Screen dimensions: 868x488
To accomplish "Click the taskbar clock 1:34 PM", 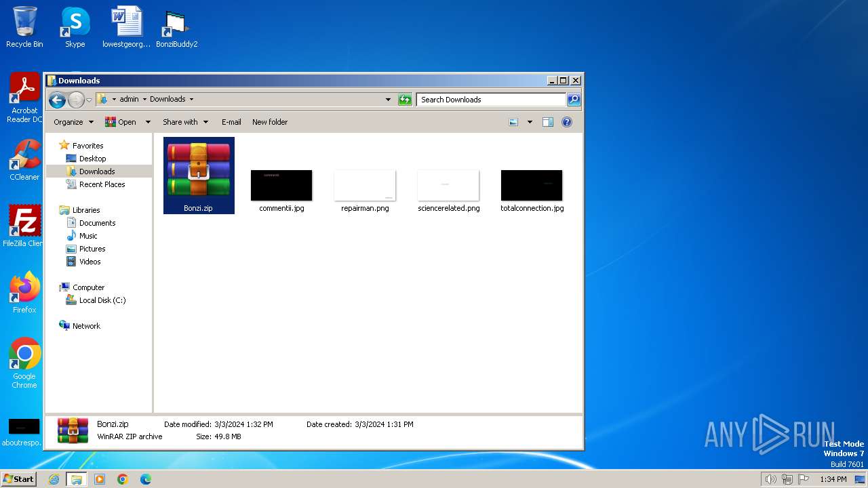I will pyautogui.click(x=833, y=479).
